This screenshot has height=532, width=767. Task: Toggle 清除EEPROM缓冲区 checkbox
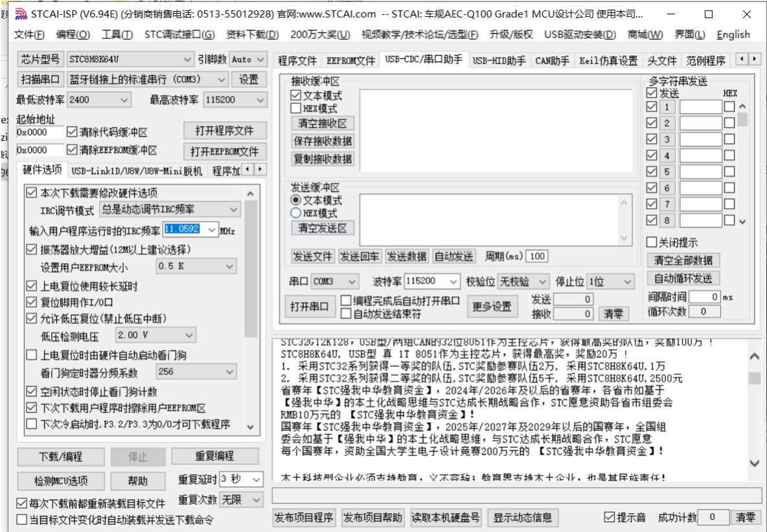tap(72, 150)
